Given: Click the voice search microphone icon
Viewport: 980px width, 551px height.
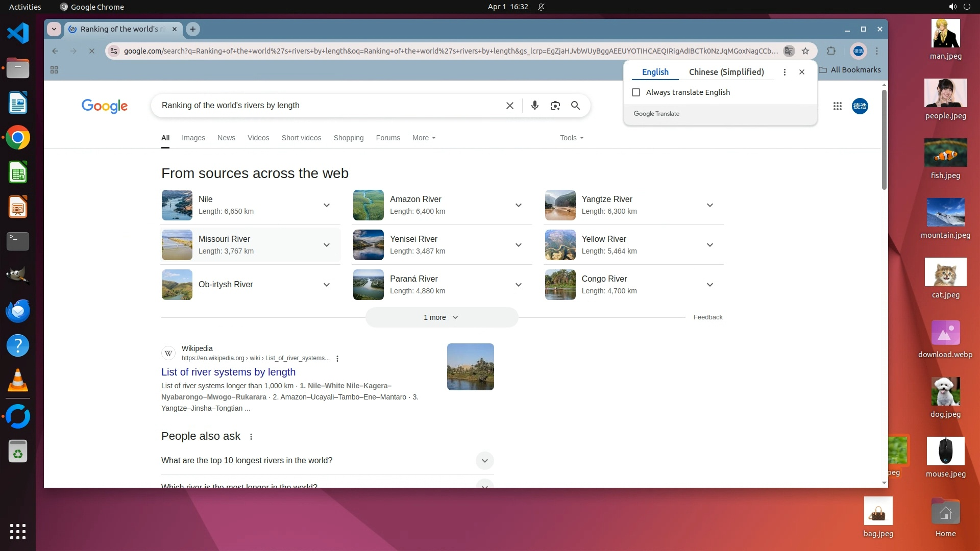Looking at the screenshot, I should (x=534, y=106).
